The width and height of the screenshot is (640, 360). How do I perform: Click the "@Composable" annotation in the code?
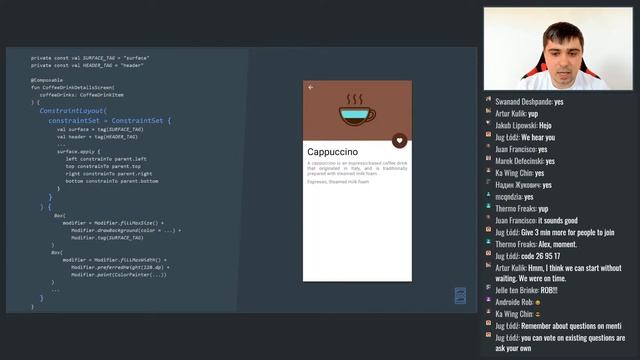coord(47,80)
